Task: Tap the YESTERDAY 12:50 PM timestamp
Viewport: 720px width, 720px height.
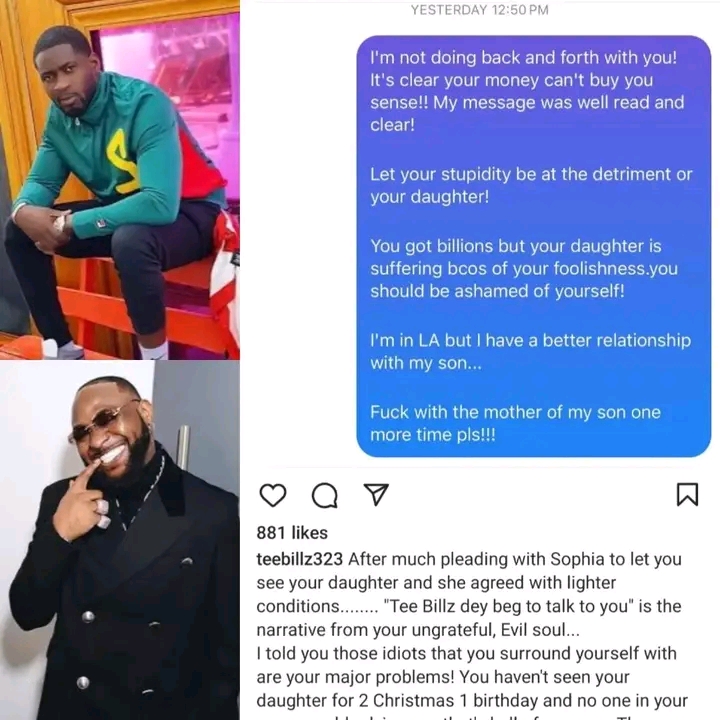Action: pyautogui.click(x=479, y=10)
